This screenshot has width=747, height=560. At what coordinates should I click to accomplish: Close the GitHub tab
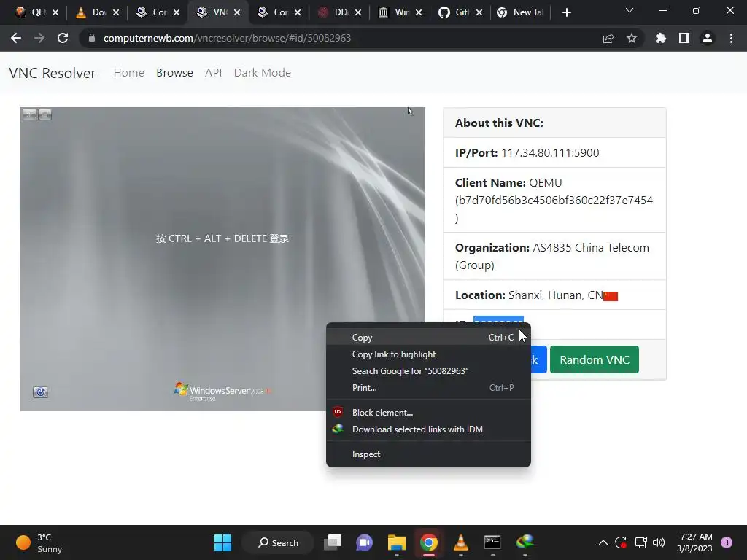click(479, 12)
